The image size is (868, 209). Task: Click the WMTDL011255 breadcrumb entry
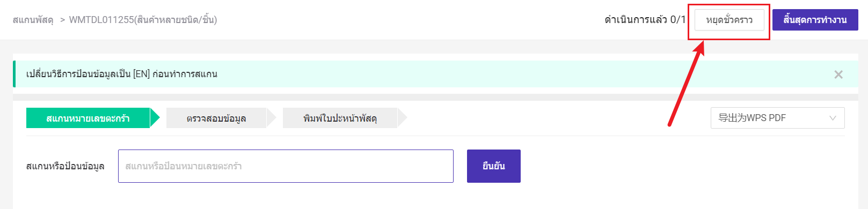(x=143, y=20)
